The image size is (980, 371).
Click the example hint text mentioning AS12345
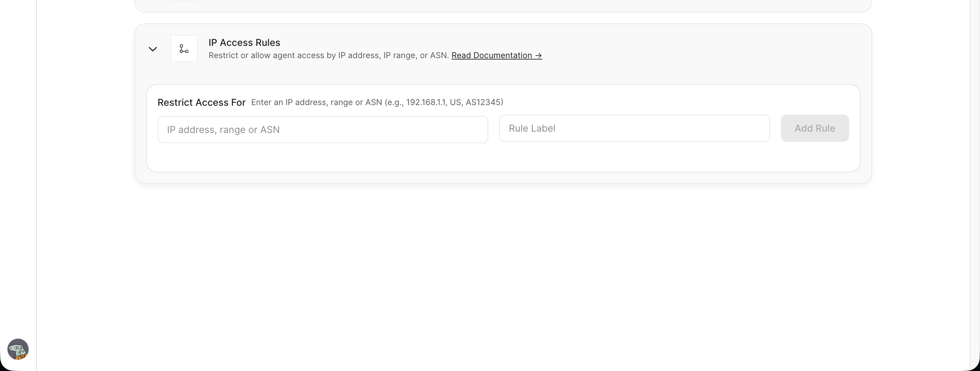[377, 102]
